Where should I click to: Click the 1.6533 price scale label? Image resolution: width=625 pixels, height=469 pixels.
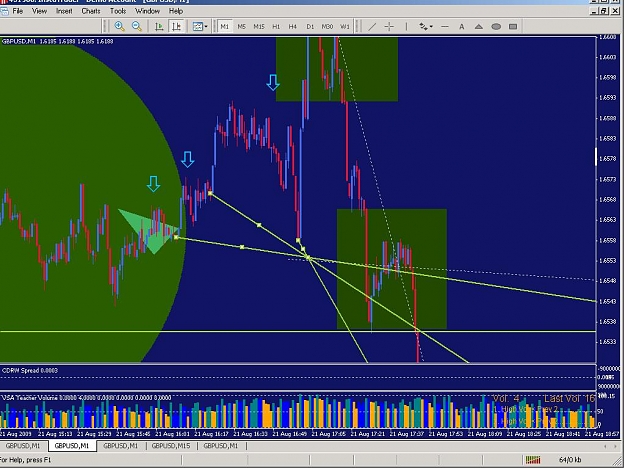click(607, 342)
